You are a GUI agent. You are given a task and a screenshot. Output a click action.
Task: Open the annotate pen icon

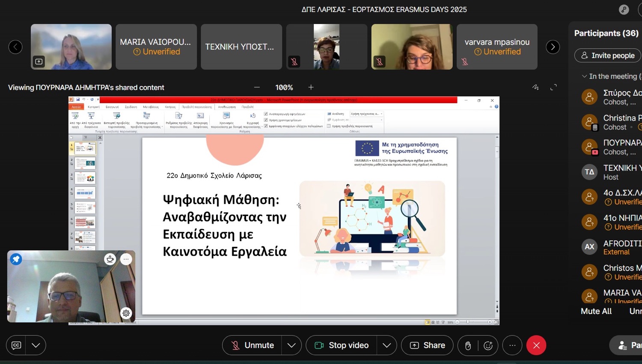(x=535, y=87)
